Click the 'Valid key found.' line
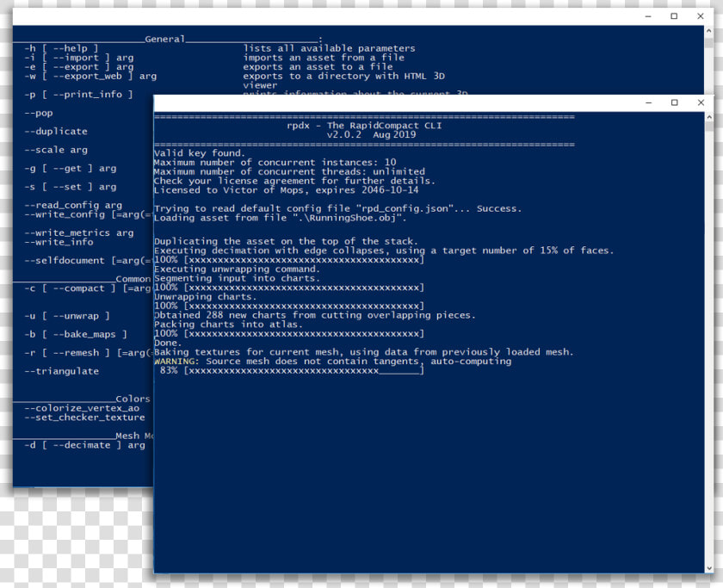 [x=199, y=153]
